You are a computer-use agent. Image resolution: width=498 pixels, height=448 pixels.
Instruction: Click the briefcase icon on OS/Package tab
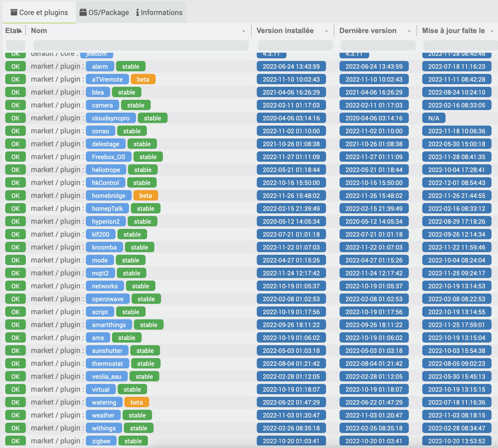(83, 12)
